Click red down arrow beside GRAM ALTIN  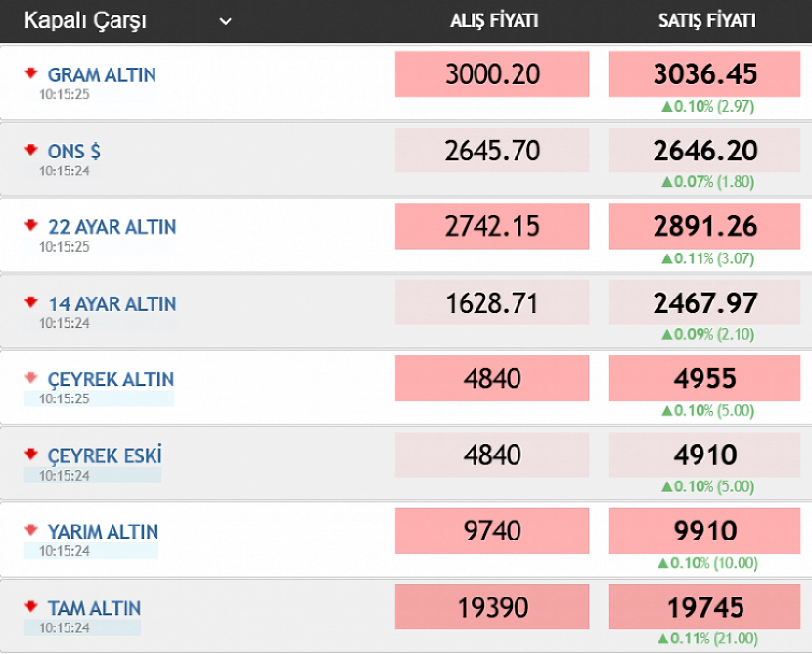(31, 73)
